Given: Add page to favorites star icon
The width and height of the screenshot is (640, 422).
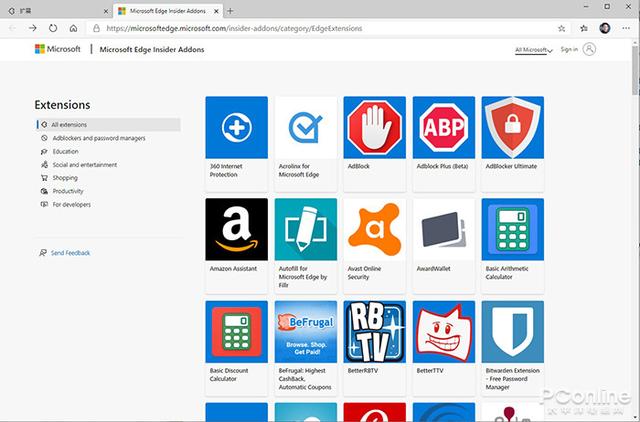Looking at the screenshot, I should coord(562,28).
